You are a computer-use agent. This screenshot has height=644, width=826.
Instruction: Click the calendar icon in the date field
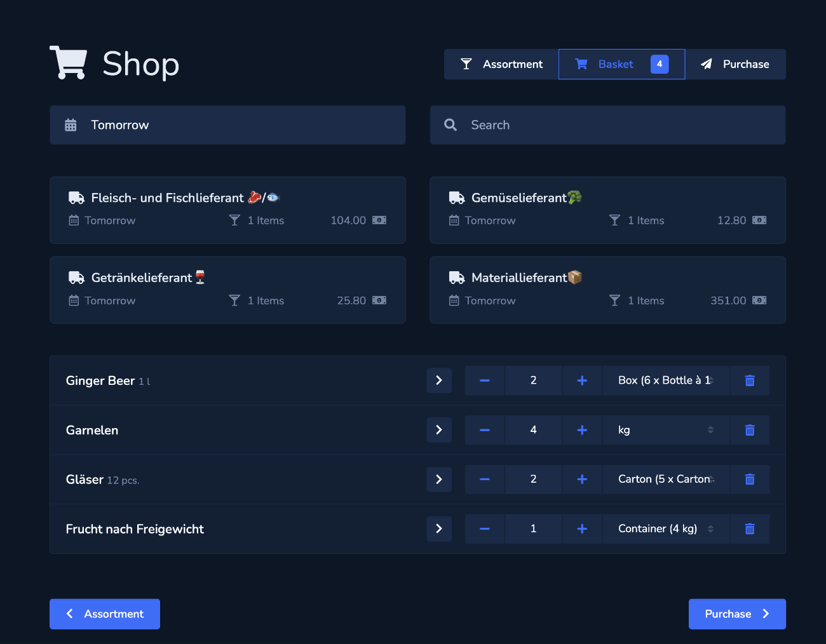pos(71,125)
